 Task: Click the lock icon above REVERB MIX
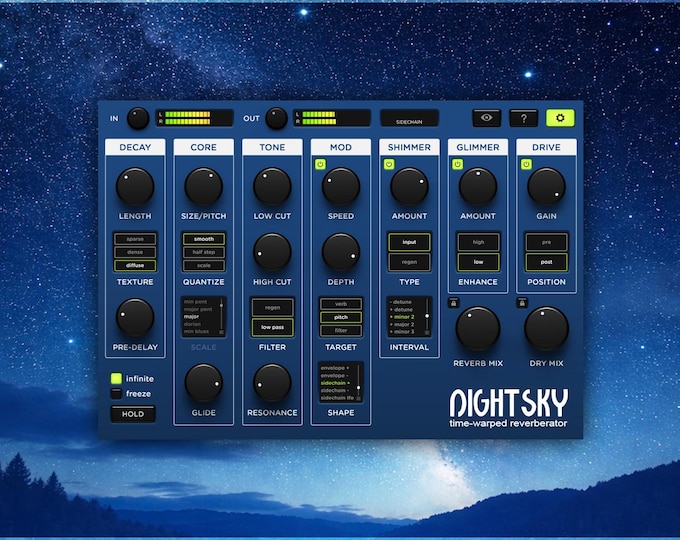(x=454, y=303)
